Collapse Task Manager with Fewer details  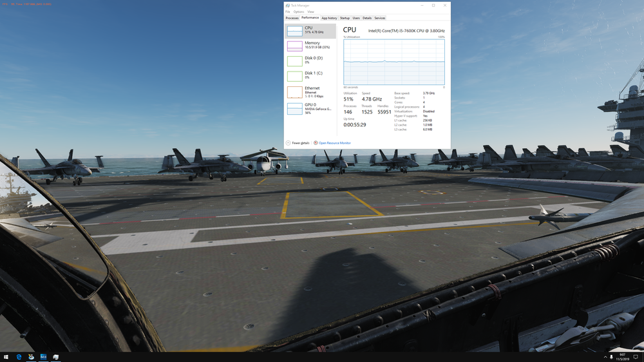pyautogui.click(x=298, y=143)
